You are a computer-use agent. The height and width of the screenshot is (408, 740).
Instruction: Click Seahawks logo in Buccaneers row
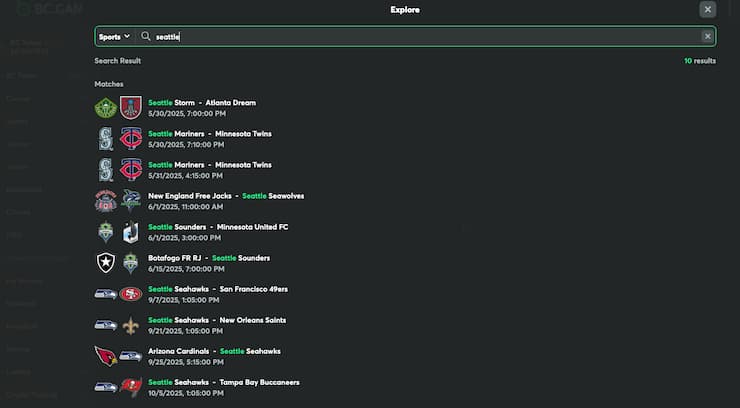tap(106, 388)
